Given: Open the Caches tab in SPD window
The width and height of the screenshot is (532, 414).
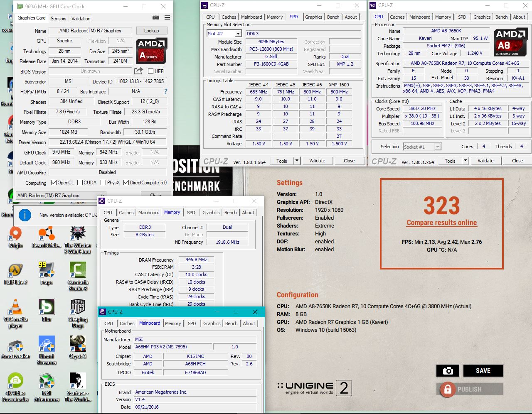Looking at the screenshot, I should (x=229, y=17).
